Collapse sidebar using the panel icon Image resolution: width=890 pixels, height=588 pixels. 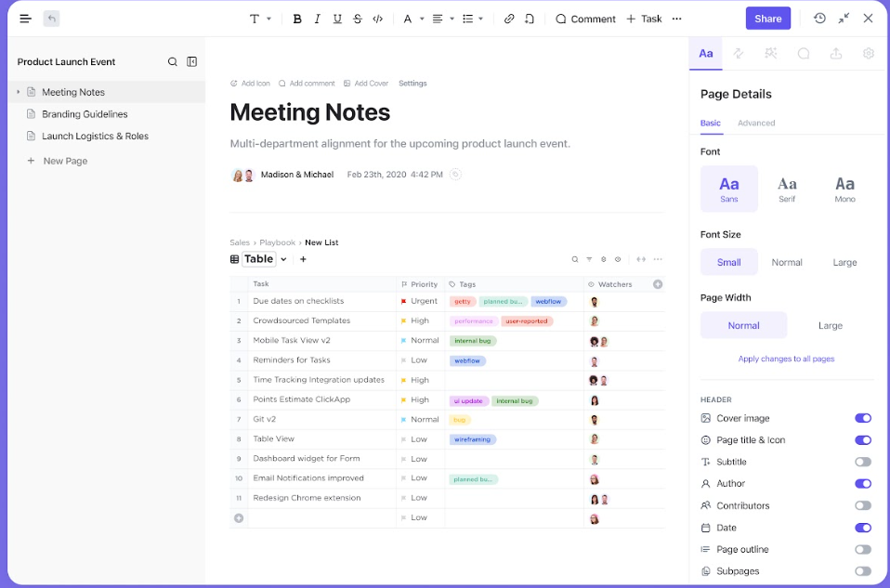coord(192,62)
